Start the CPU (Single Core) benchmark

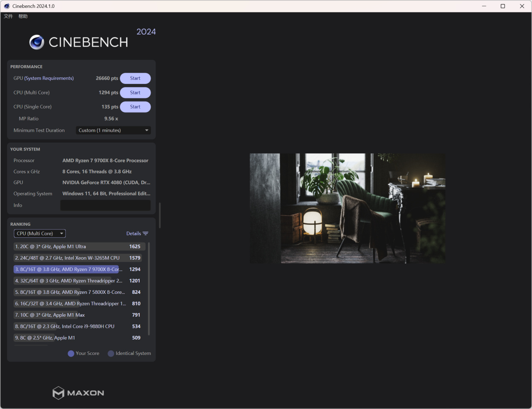tap(135, 107)
